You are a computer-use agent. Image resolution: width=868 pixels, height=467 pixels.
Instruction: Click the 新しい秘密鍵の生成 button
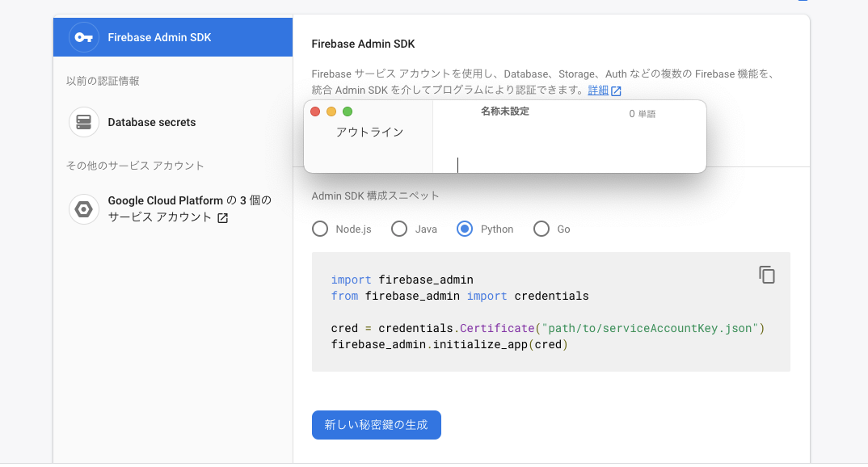pyautogui.click(x=377, y=425)
